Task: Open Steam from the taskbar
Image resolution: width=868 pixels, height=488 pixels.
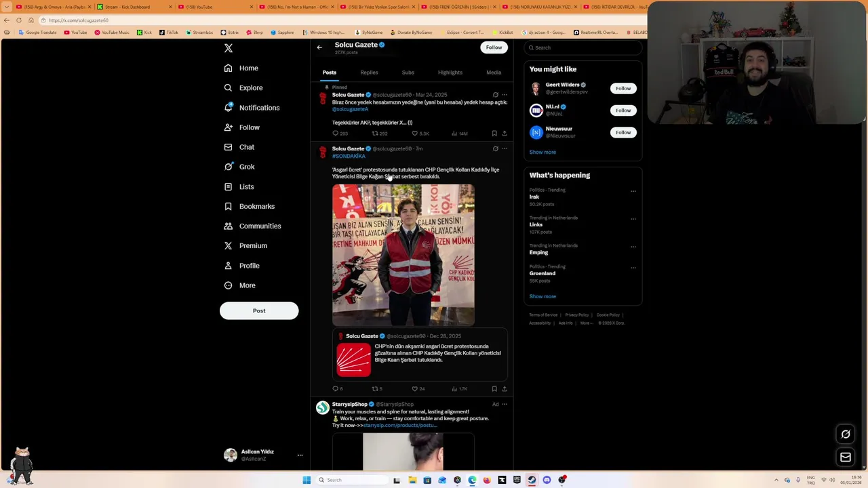Action: coord(532,480)
